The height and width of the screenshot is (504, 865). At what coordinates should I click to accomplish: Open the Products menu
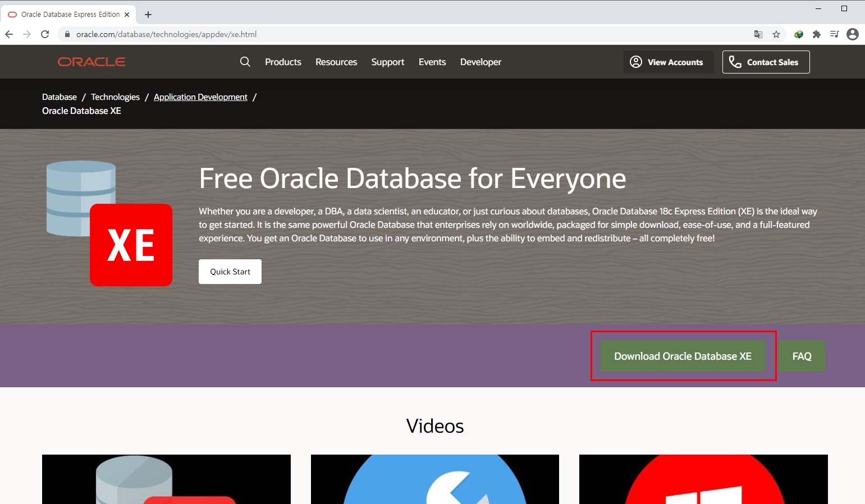[x=283, y=62]
